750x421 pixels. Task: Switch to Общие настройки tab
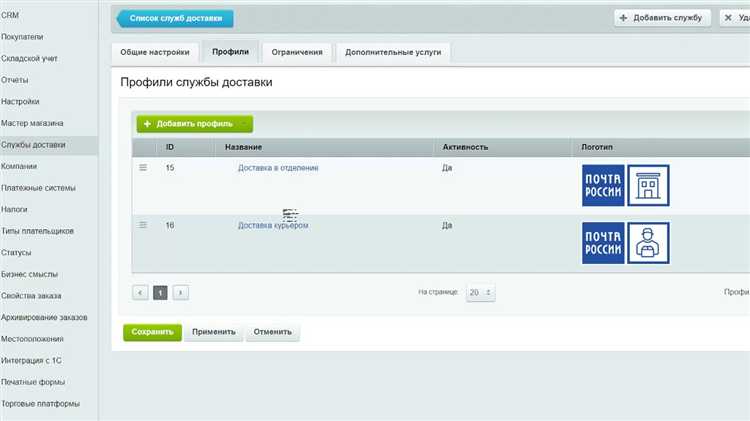pyautogui.click(x=155, y=52)
